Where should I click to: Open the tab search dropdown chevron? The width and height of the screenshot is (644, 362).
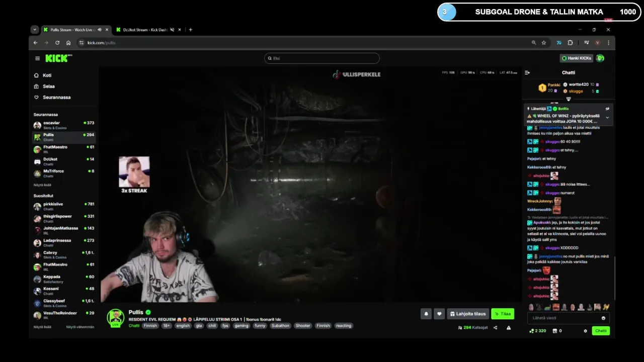tap(35, 30)
